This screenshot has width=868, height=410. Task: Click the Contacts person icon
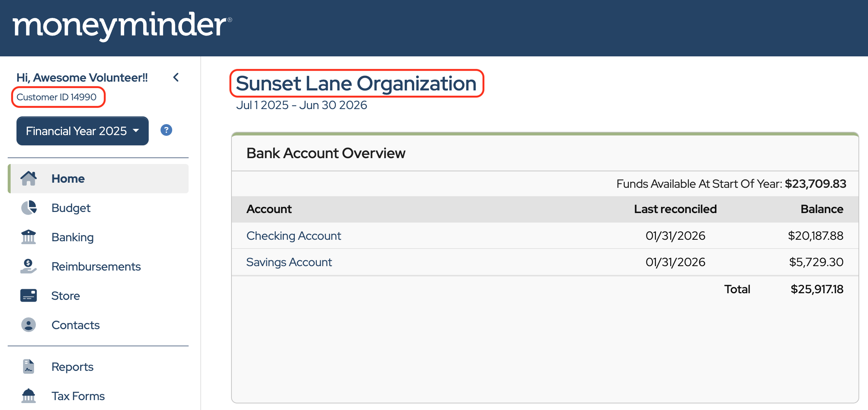29,325
